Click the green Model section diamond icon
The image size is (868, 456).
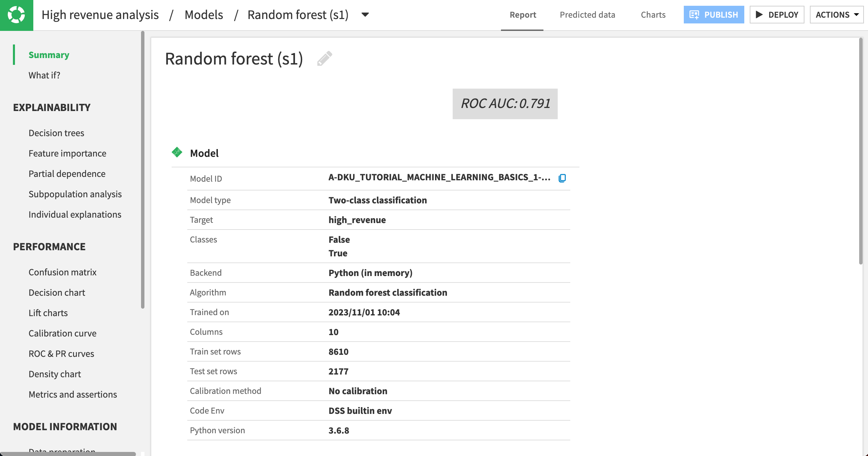[177, 152]
